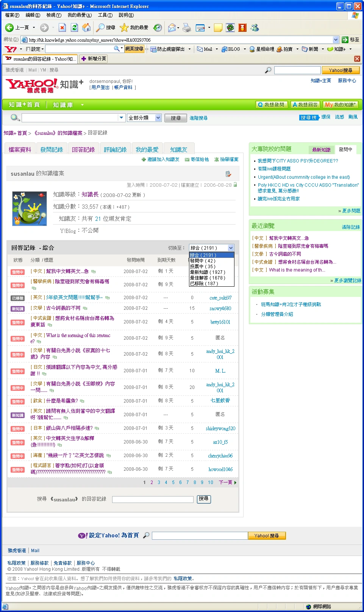Open 分類管理員介紹 link

point(277,314)
